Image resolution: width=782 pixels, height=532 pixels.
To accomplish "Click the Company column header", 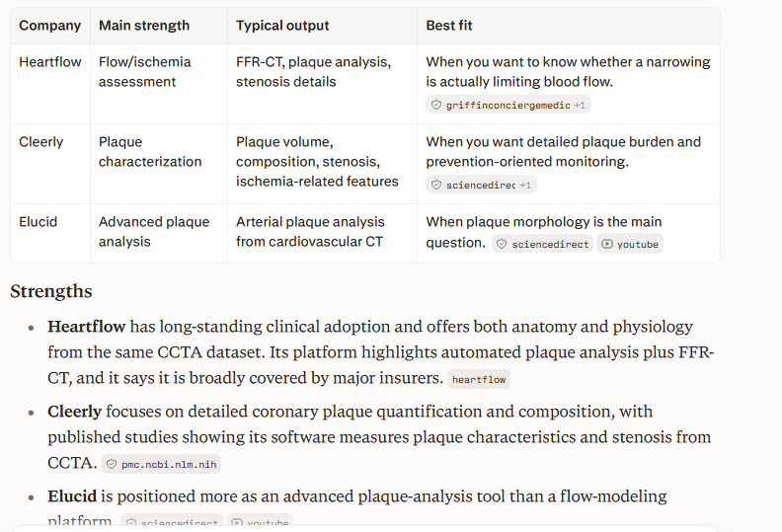I will (50, 26).
